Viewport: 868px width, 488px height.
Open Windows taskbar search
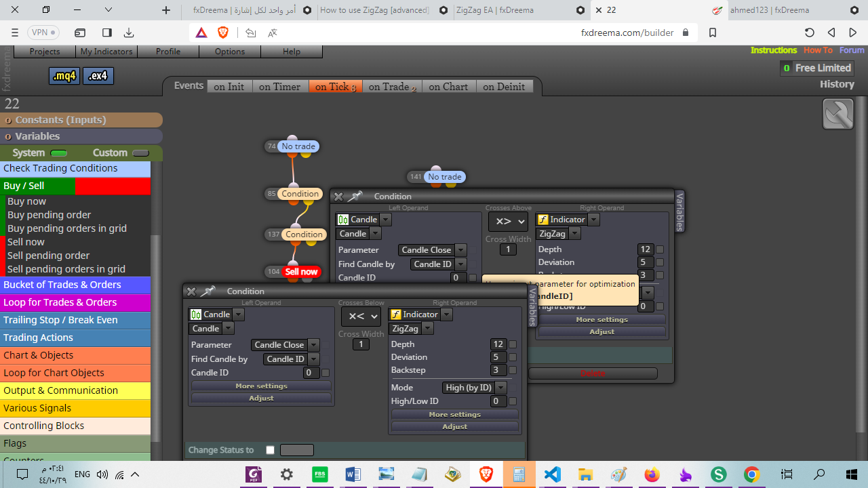[x=819, y=474]
